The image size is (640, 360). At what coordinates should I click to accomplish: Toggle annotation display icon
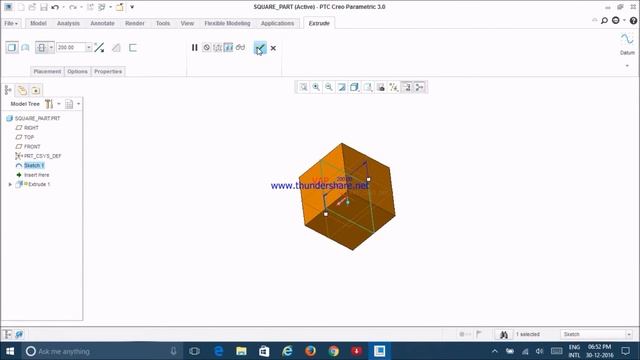(407, 87)
